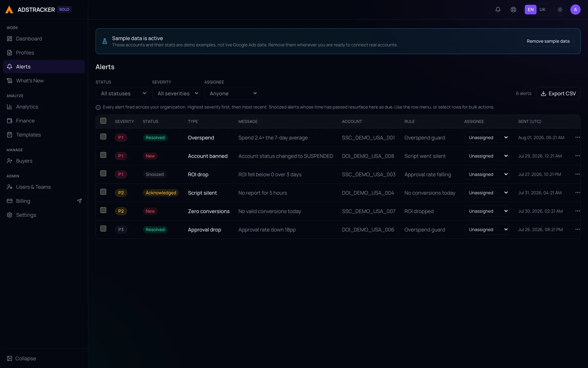Image resolution: width=588 pixels, height=368 pixels.
Task: Click the Analytics chart icon
Action: coord(9,107)
